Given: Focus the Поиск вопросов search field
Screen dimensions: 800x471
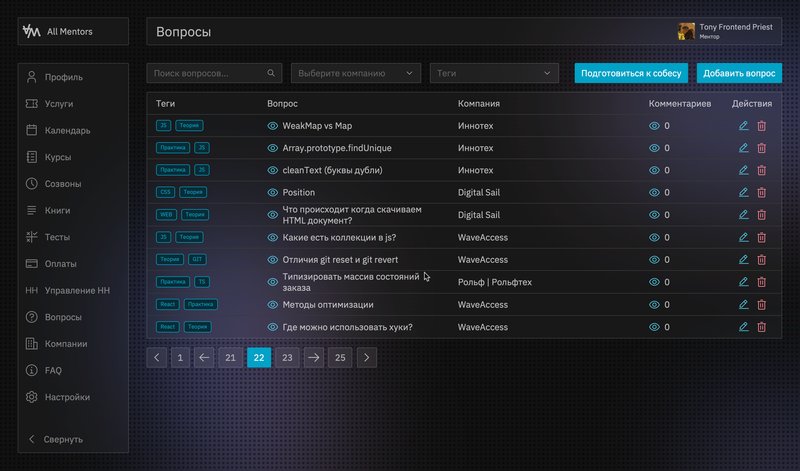Looking at the screenshot, I should (214, 73).
